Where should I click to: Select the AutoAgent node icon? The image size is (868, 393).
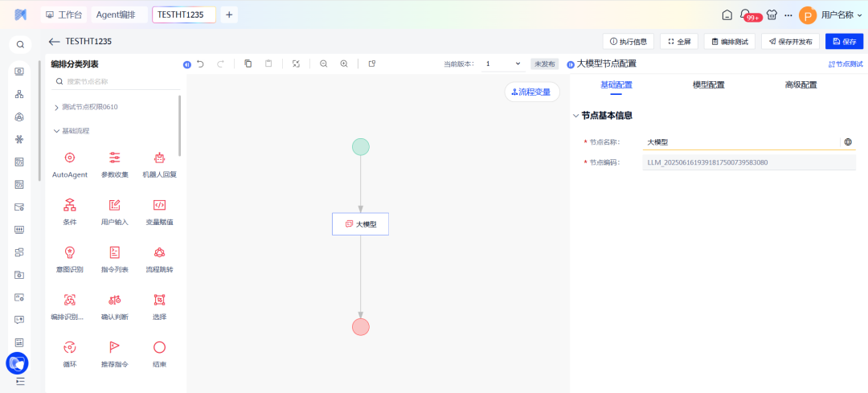point(70,158)
